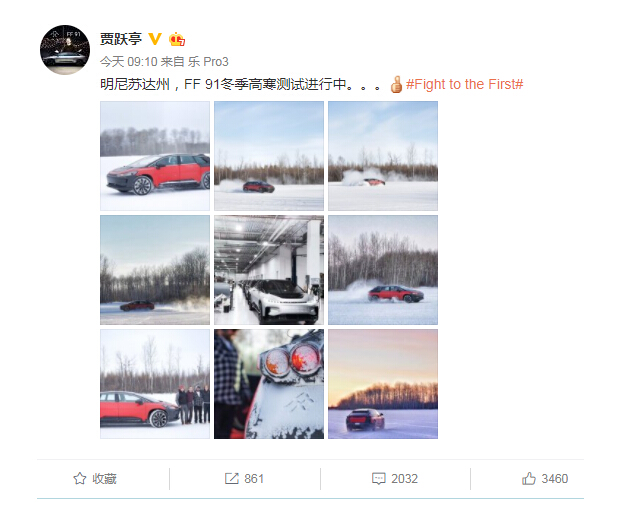Open the #Fight to the First# hashtag
The width and height of the screenshot is (617, 515).
pos(464,84)
